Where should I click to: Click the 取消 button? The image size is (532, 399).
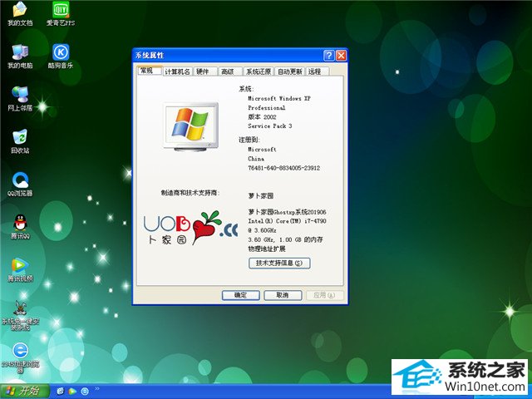283,295
